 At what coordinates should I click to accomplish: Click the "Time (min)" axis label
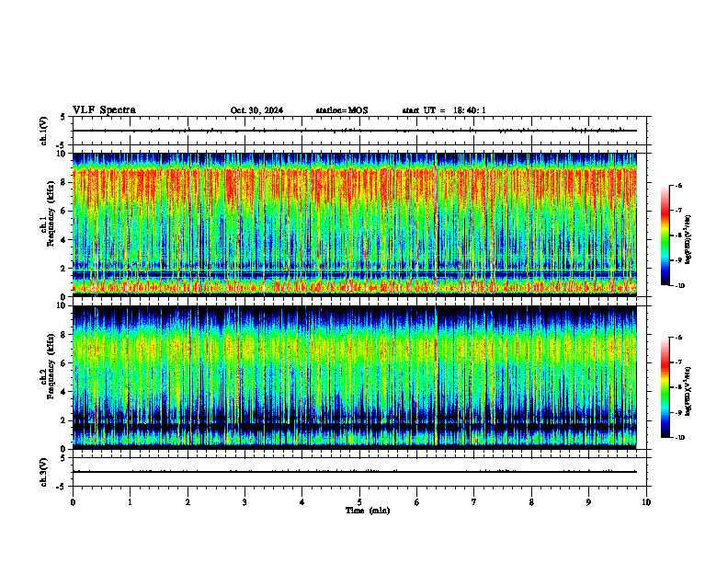[368, 511]
